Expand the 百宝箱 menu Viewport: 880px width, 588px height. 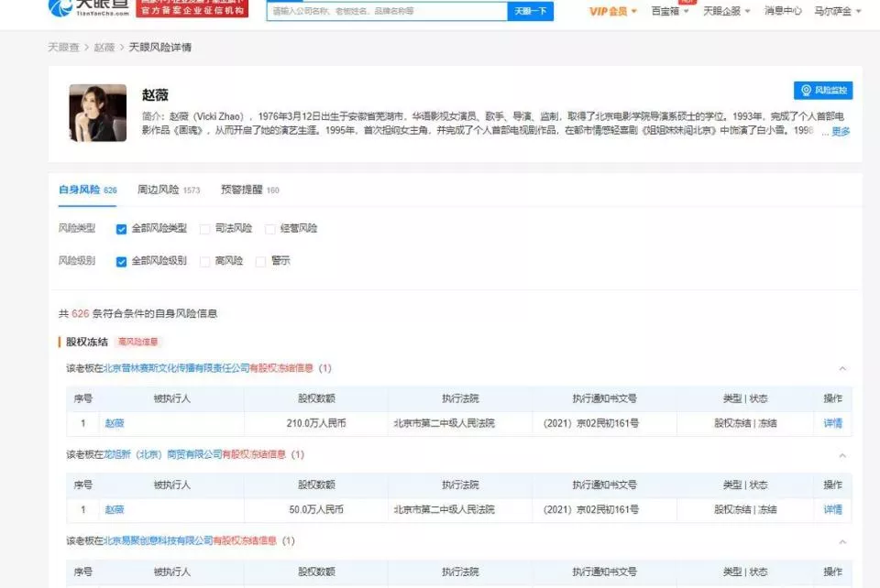click(669, 11)
